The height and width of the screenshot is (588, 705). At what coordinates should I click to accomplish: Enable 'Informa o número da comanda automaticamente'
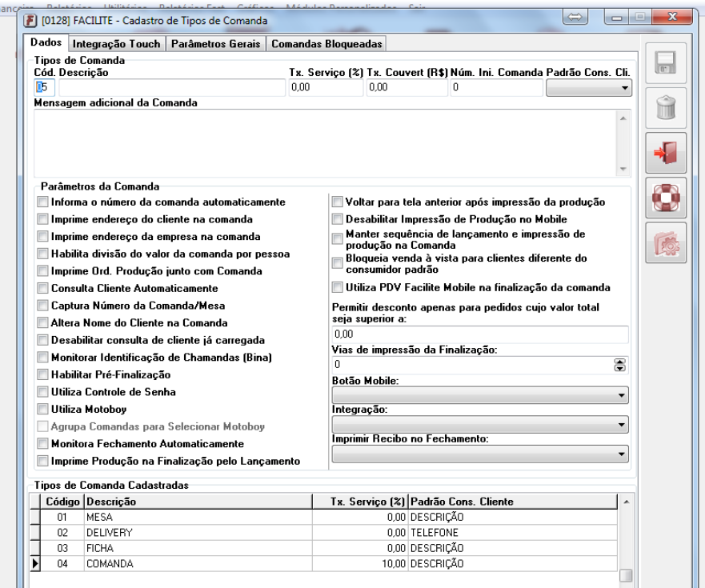[42, 202]
